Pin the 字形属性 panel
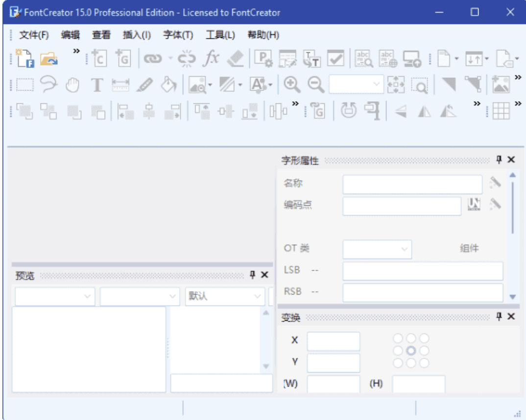This screenshot has width=526, height=420. click(x=498, y=160)
